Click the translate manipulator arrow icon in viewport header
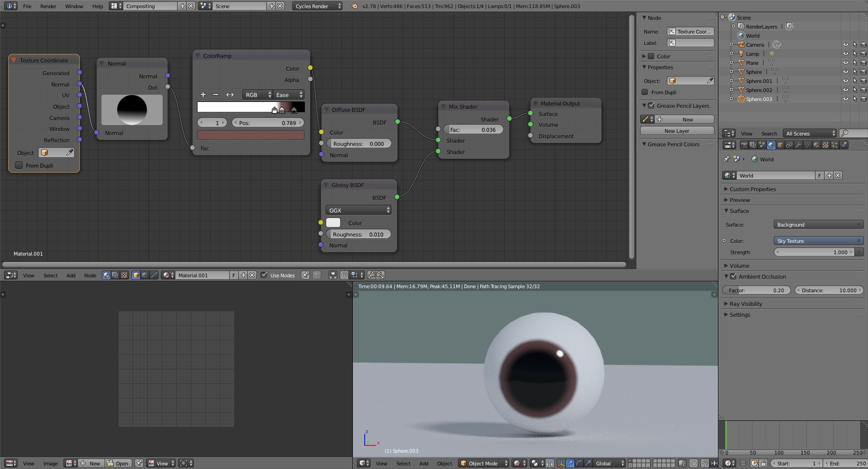This screenshot has width=868, height=469. click(570, 463)
